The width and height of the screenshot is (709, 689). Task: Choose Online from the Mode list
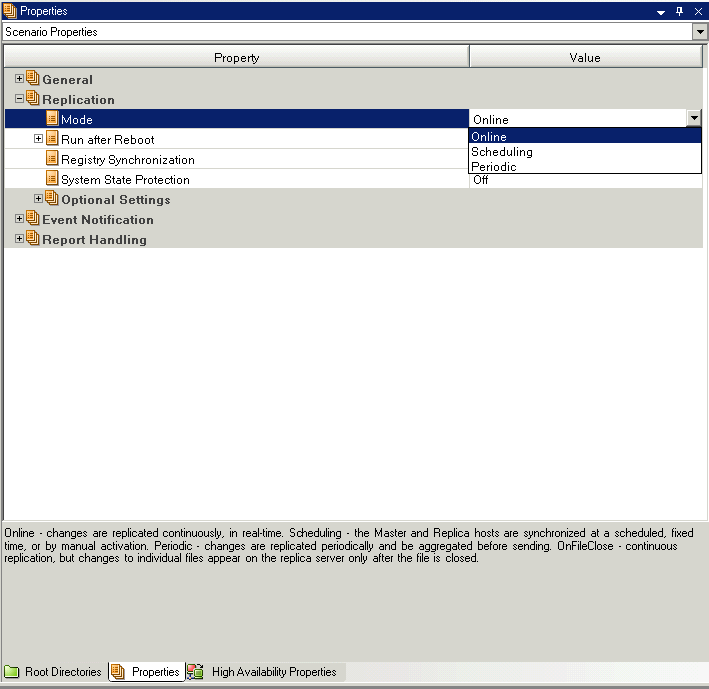tap(585, 136)
